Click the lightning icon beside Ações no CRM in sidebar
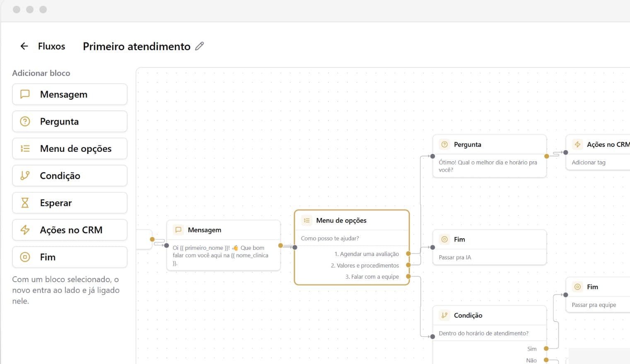Viewport: 630px width, 364px height. (x=25, y=230)
